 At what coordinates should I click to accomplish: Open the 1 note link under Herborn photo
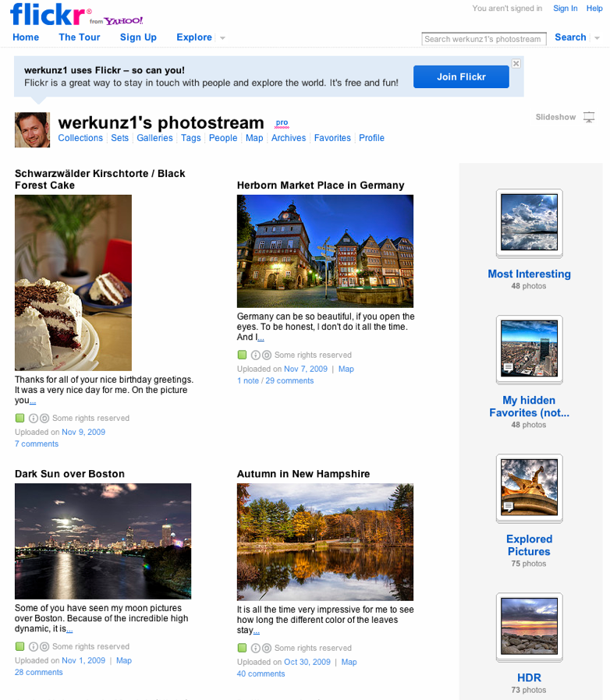248,381
